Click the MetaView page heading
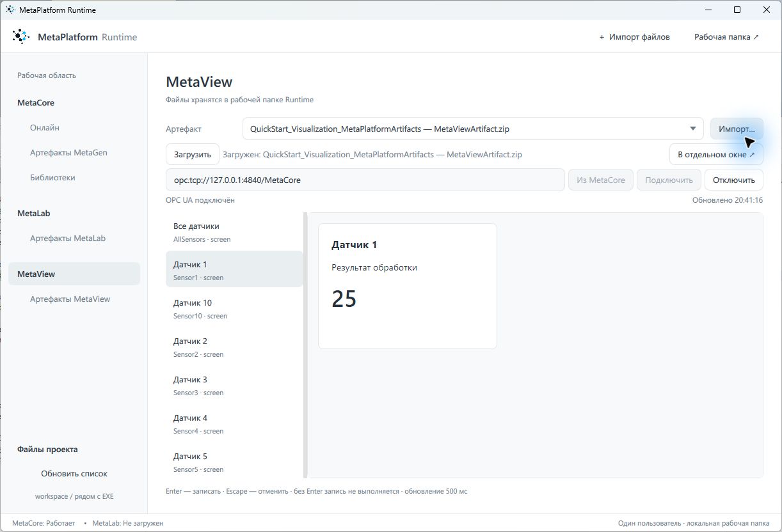 pyautogui.click(x=199, y=82)
